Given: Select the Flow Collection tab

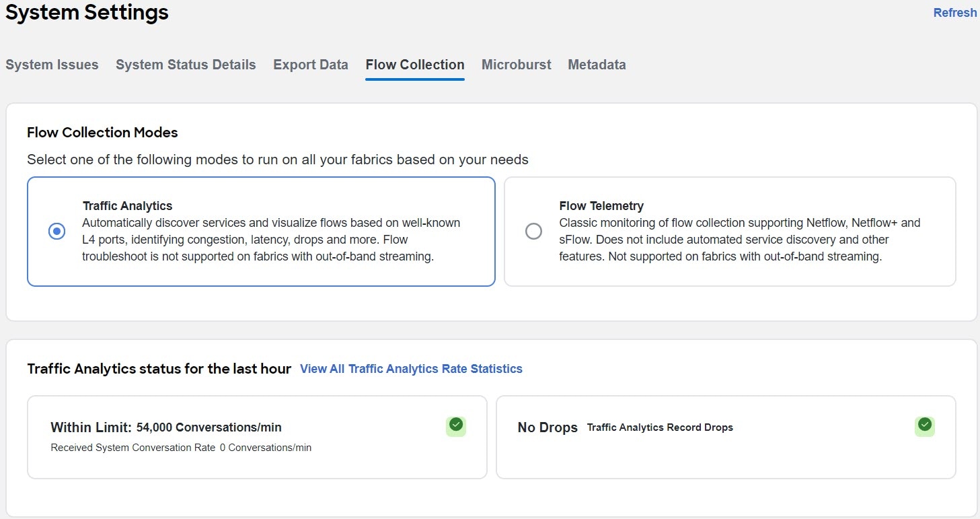Looking at the screenshot, I should [415, 65].
